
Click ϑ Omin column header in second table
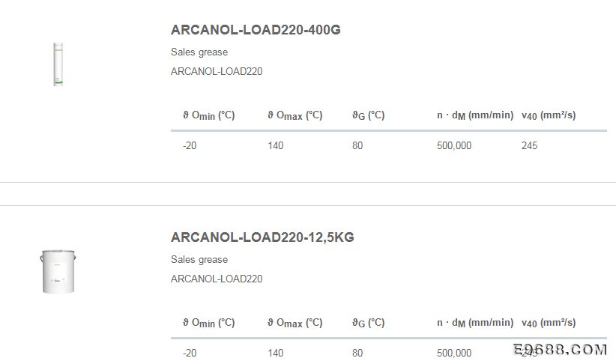(x=208, y=323)
